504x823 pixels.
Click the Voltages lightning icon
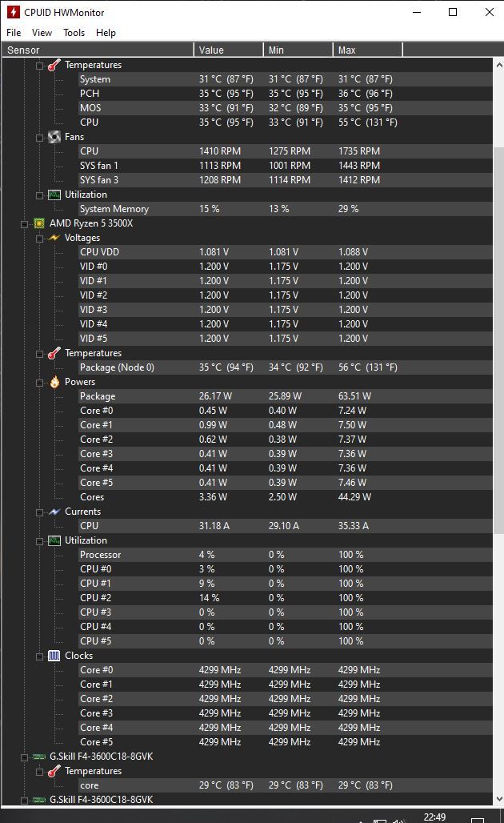[54, 238]
